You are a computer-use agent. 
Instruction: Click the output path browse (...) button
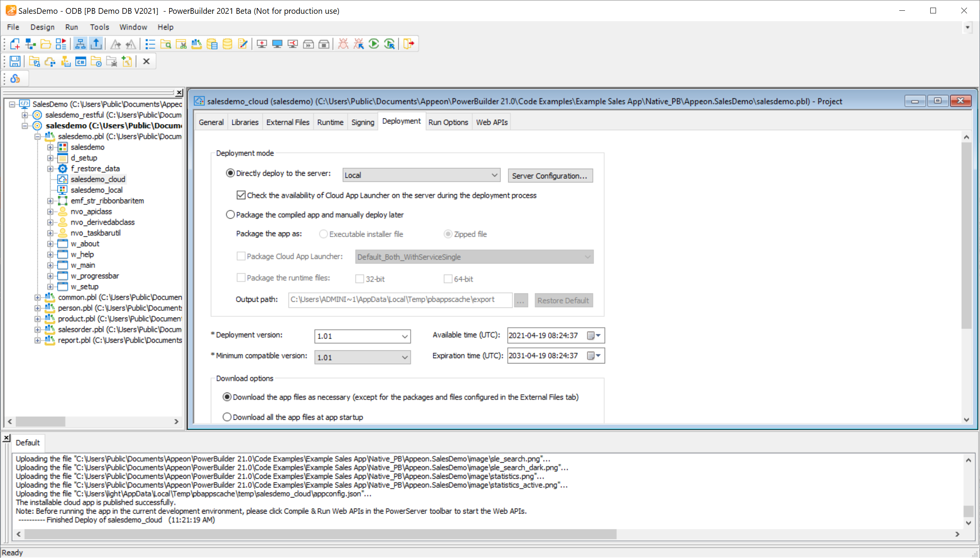pos(521,301)
